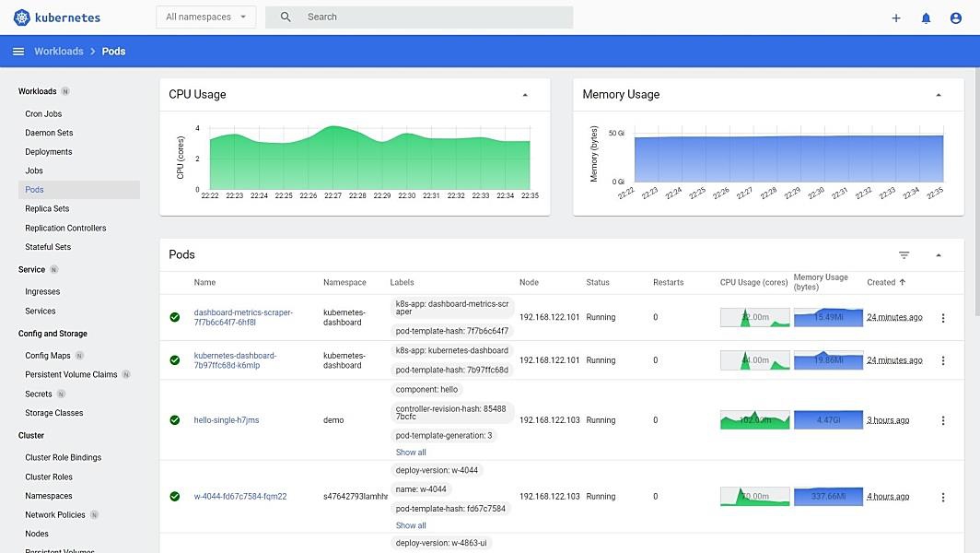Image resolution: width=980 pixels, height=553 pixels.
Task: Open the hamburger navigation menu
Action: pos(18,52)
